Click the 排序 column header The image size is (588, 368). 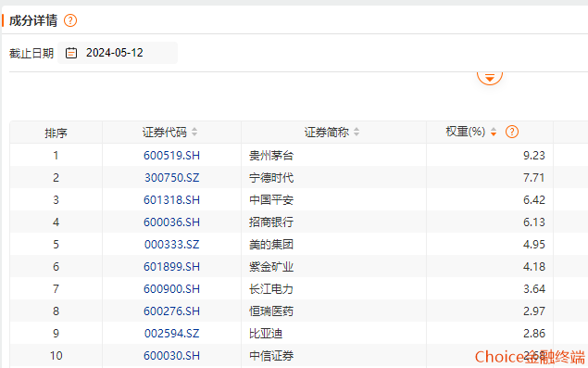click(56, 133)
